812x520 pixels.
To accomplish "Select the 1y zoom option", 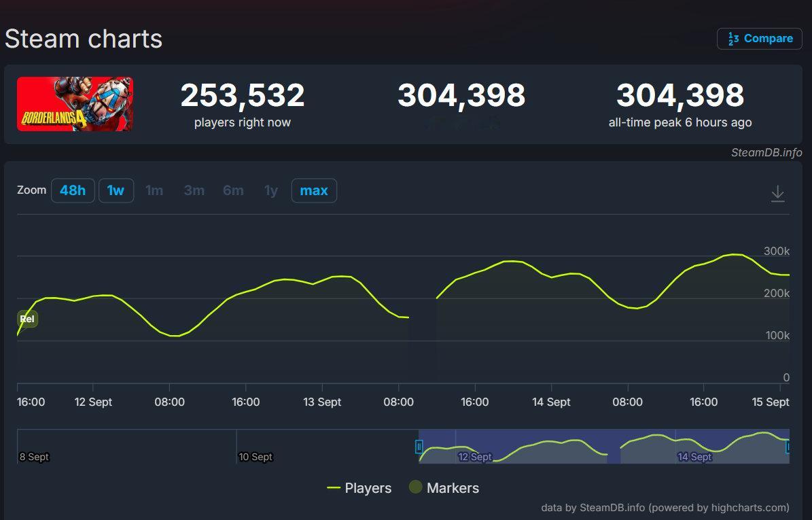I will click(271, 190).
